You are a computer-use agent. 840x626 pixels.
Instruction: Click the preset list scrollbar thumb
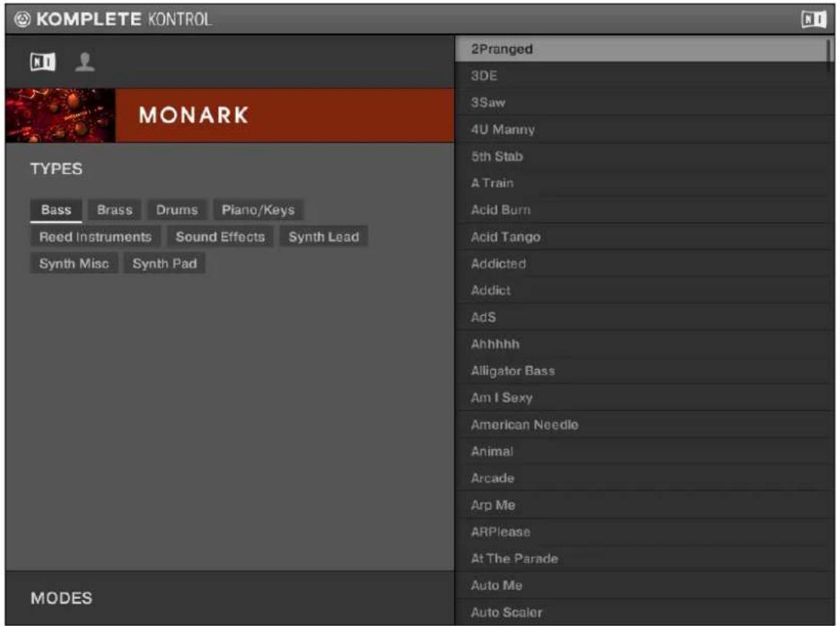click(x=830, y=55)
